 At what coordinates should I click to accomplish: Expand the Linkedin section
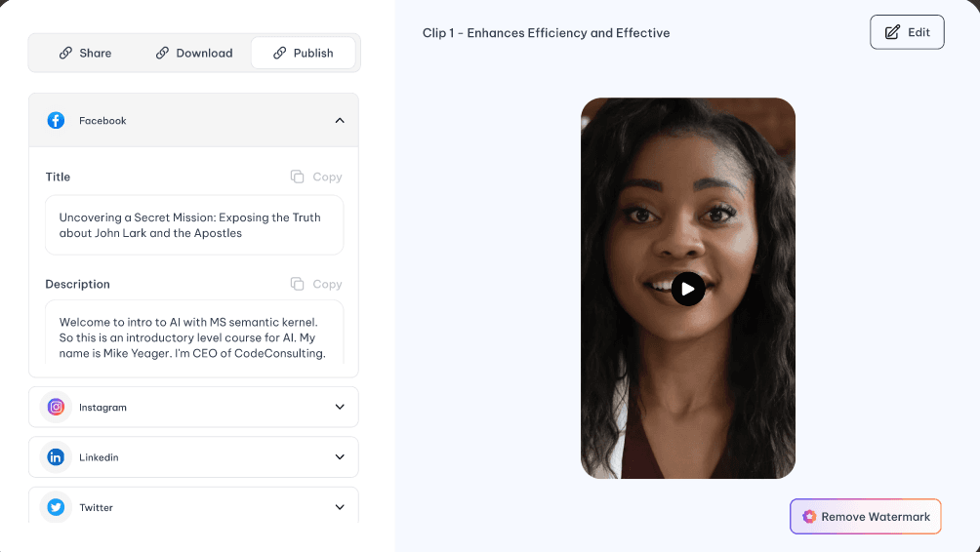pyautogui.click(x=340, y=457)
